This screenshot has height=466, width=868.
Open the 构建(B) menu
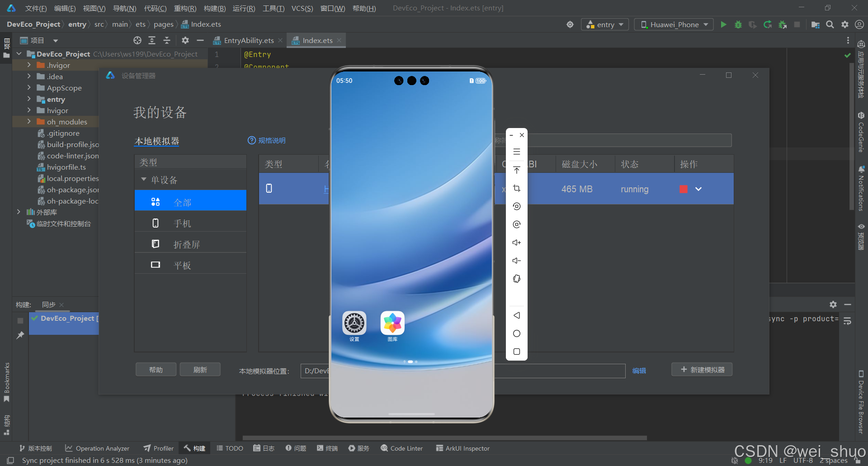(x=215, y=8)
